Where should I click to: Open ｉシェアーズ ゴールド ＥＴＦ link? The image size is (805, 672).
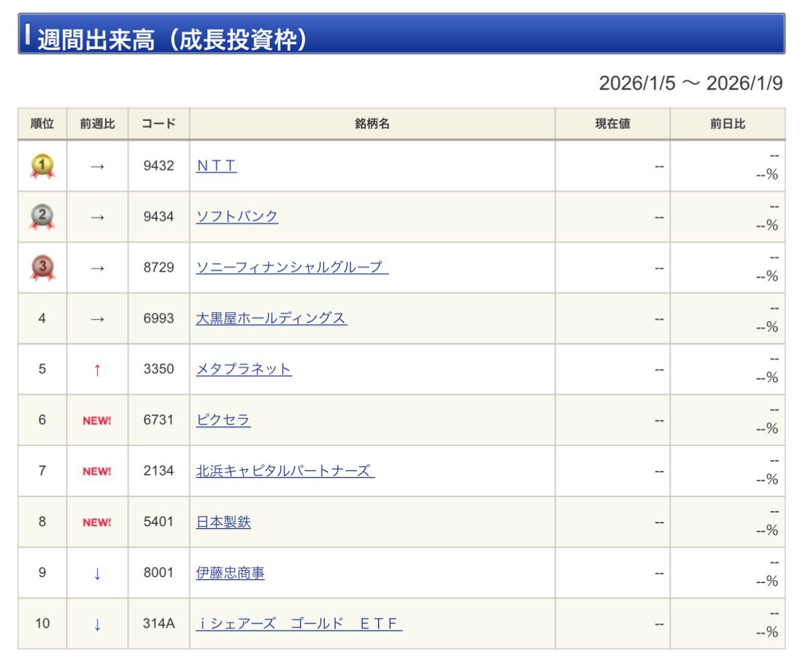pos(299,623)
